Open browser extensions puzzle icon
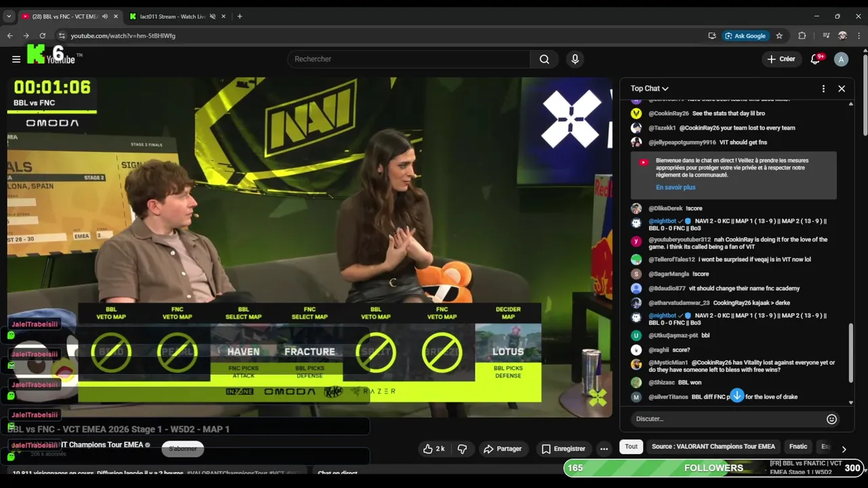This screenshot has width=868, height=488. point(802,35)
